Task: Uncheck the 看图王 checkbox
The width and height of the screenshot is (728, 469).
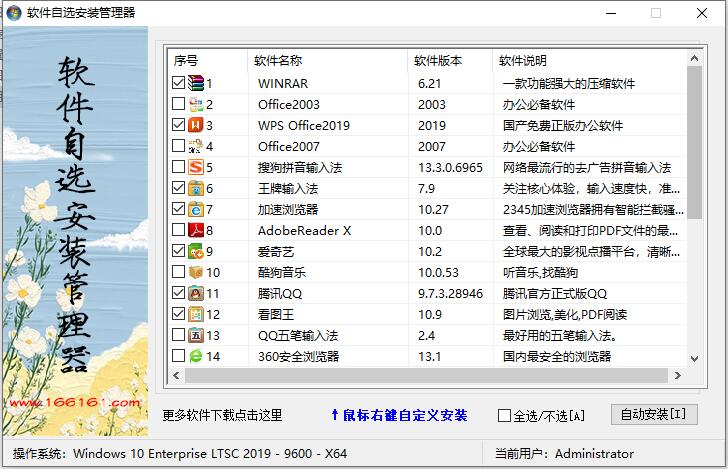Action: [178, 313]
